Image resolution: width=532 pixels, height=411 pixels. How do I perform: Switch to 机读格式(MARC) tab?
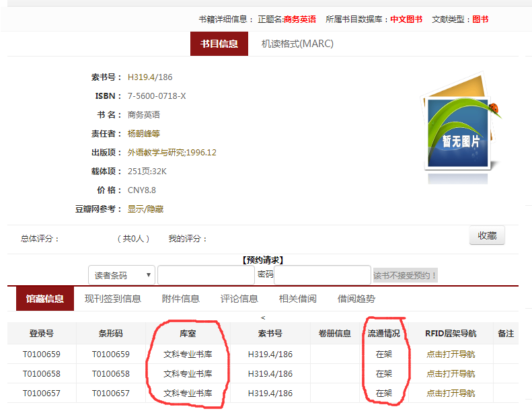[297, 44]
